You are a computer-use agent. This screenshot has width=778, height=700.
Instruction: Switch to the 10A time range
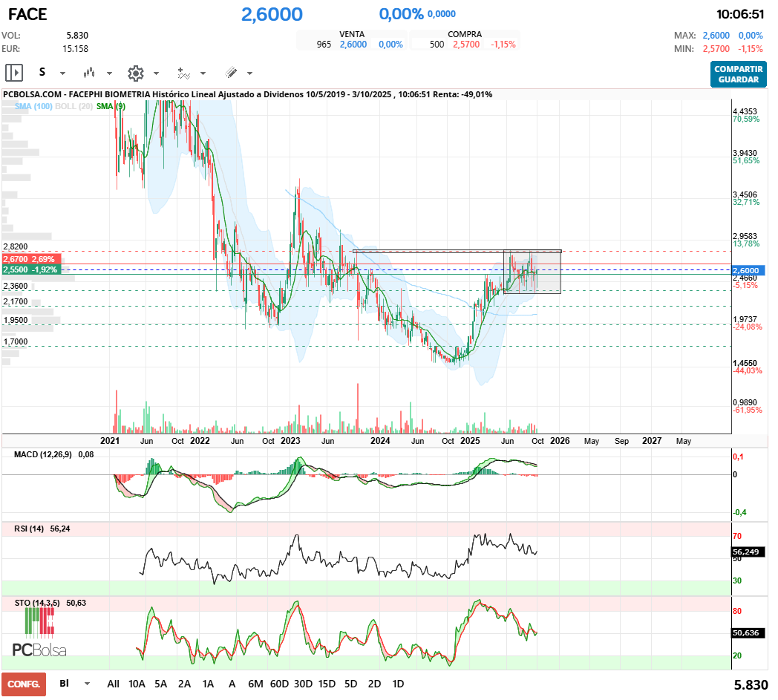click(x=137, y=684)
